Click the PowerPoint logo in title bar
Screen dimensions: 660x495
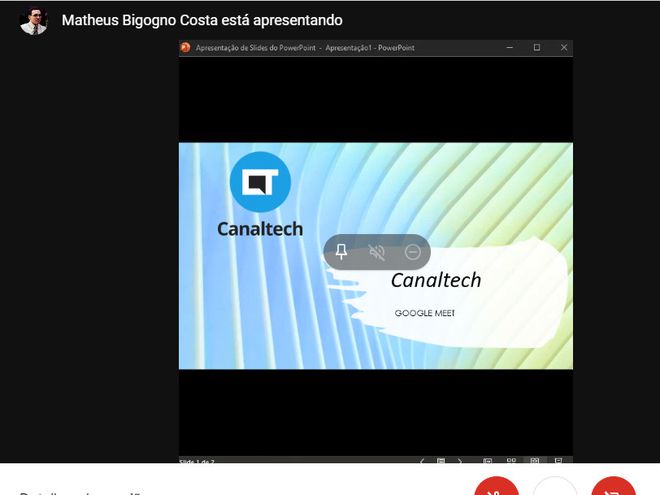(186, 48)
